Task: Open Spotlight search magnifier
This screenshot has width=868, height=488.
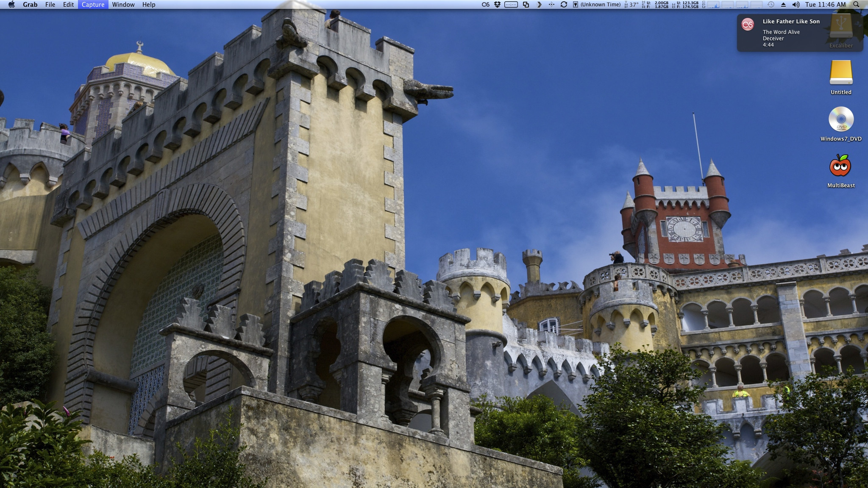Action: click(856, 5)
